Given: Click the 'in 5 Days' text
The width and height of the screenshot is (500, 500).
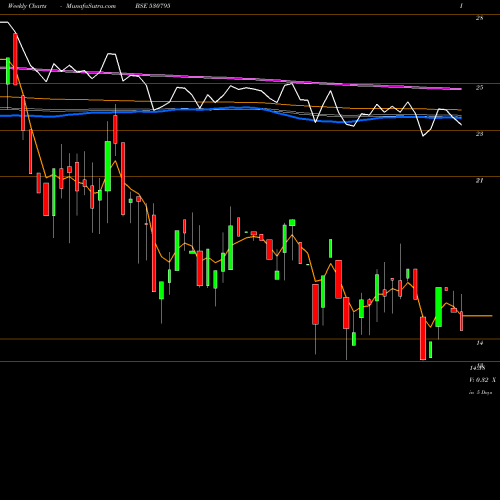Looking at the screenshot, I should (480, 393).
